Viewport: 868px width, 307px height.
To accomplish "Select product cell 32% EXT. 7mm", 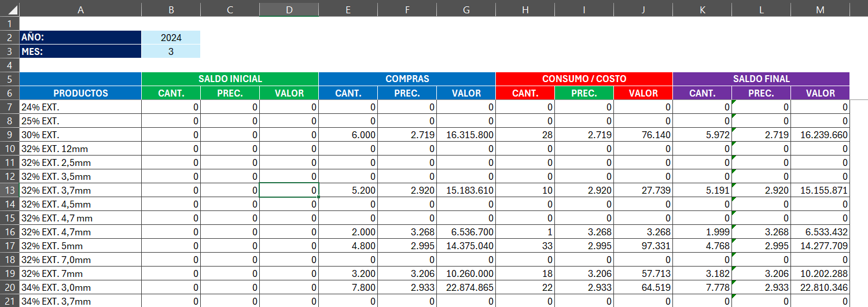I will tap(80, 273).
